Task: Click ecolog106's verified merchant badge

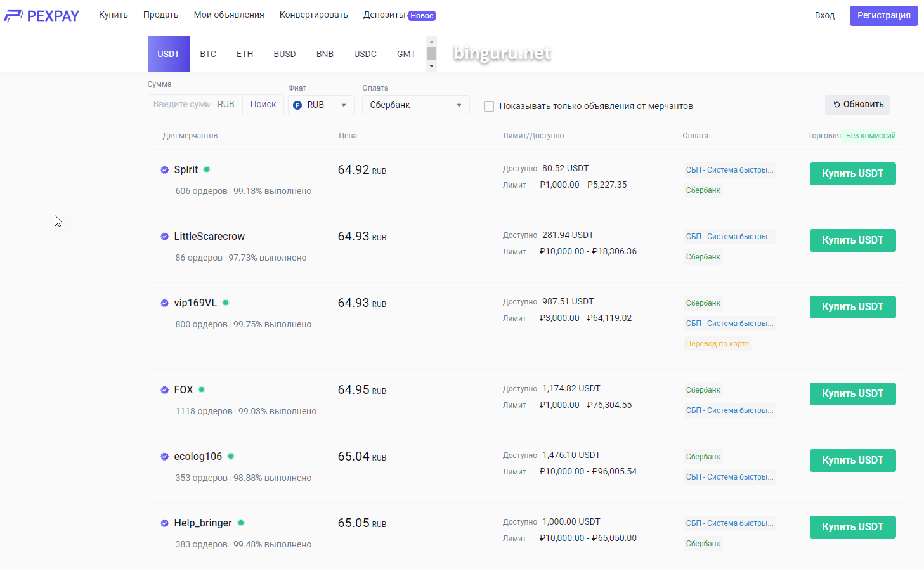Action: click(165, 457)
